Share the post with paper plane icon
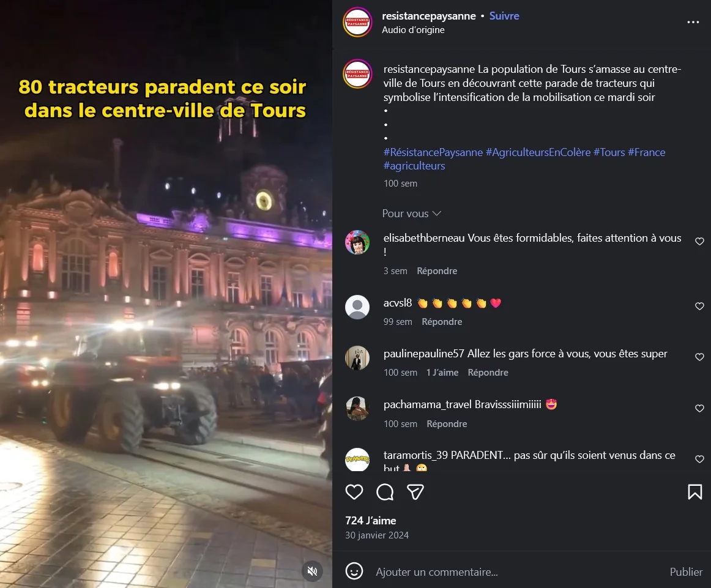 coord(415,492)
